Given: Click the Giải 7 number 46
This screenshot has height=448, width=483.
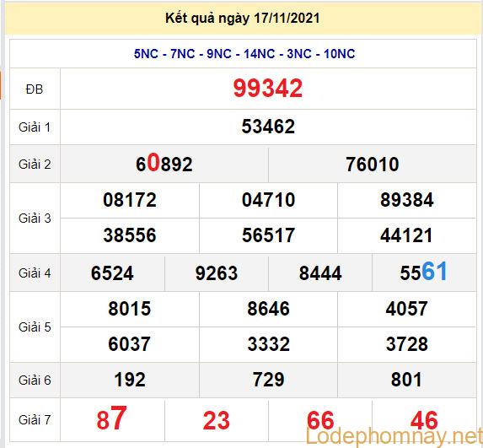Looking at the screenshot, I should (424, 420).
